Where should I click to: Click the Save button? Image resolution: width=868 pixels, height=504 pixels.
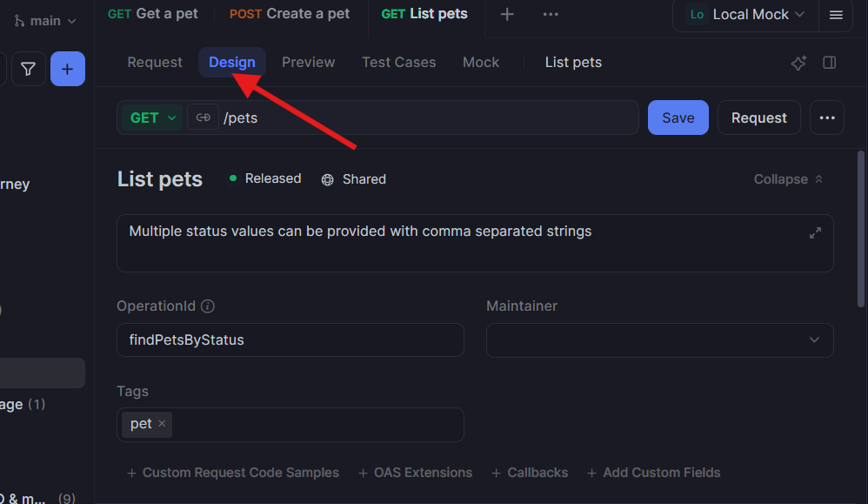coord(678,117)
